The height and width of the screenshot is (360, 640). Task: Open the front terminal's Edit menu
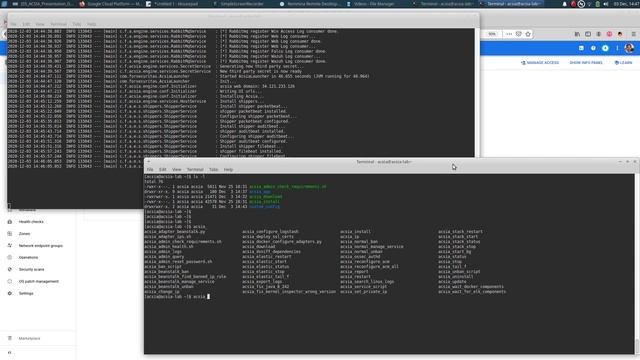tap(162, 169)
